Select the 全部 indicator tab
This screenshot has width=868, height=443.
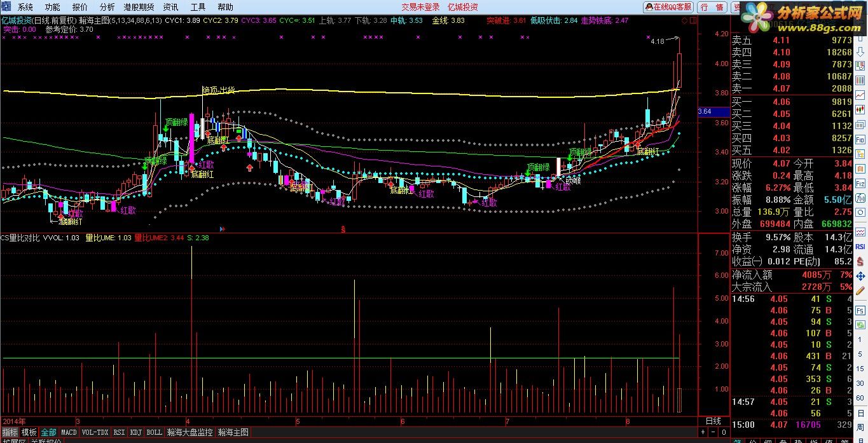48,432
